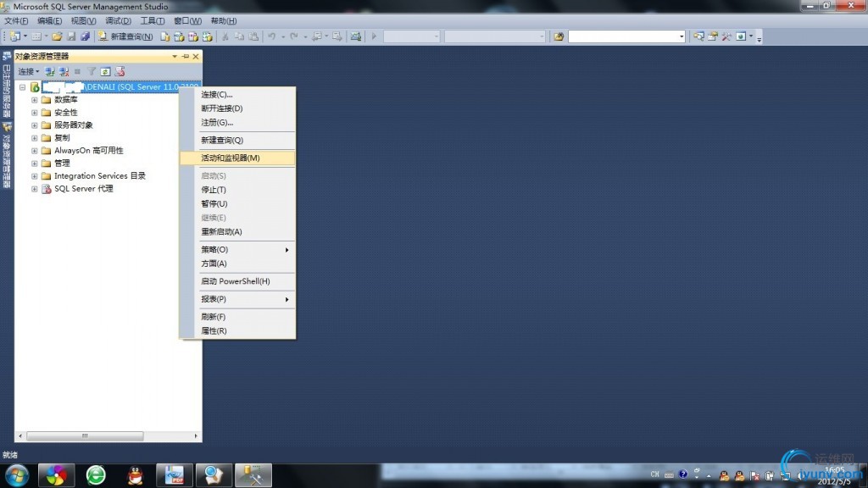Choose 活动和监视器(M) from context menu
This screenshot has height=488, width=868.
pyautogui.click(x=237, y=158)
